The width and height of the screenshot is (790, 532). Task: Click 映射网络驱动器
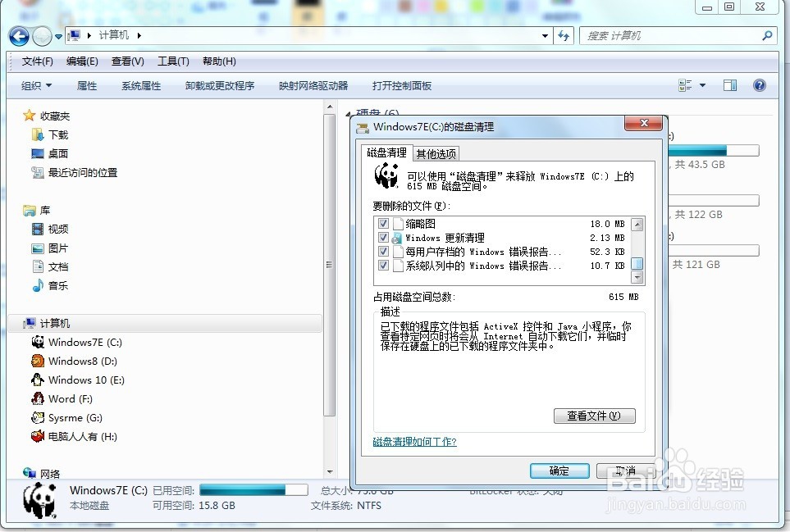tap(313, 85)
